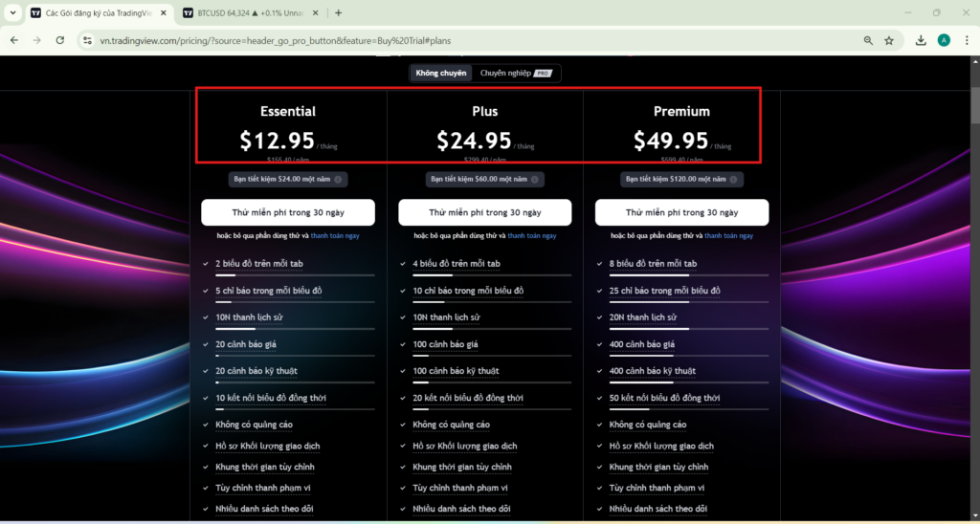Click "10 chỉ báo trong mỗi biểu đồ"
Image resolution: width=980 pixels, height=524 pixels.
pyautogui.click(x=468, y=291)
